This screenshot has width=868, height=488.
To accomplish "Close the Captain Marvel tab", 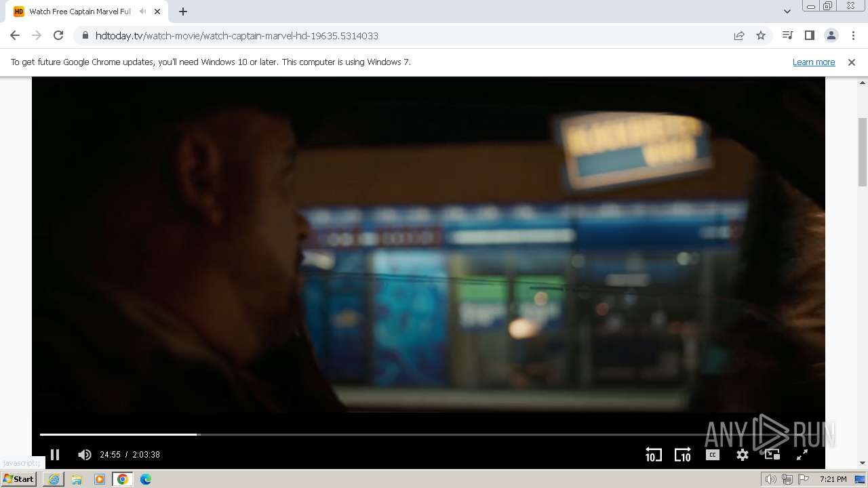I will (x=157, y=12).
